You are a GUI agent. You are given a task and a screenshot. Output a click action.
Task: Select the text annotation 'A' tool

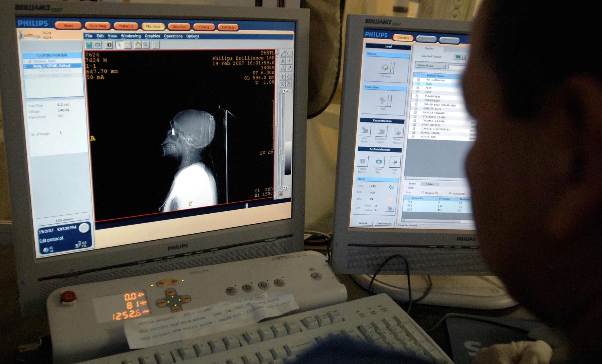(283, 61)
